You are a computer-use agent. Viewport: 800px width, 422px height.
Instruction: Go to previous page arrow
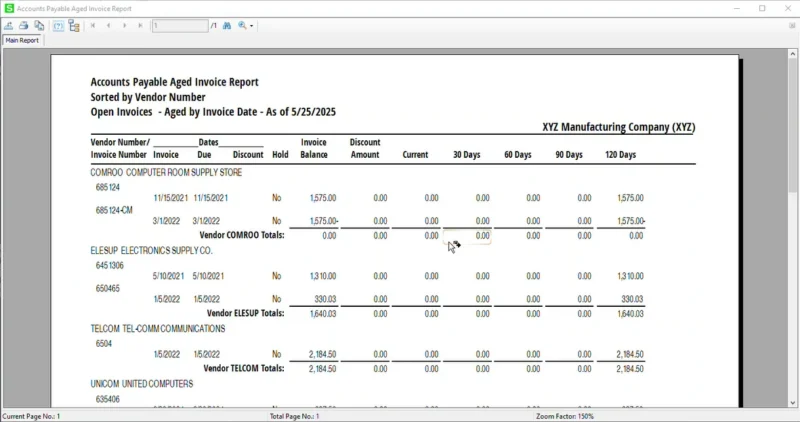coord(109,26)
